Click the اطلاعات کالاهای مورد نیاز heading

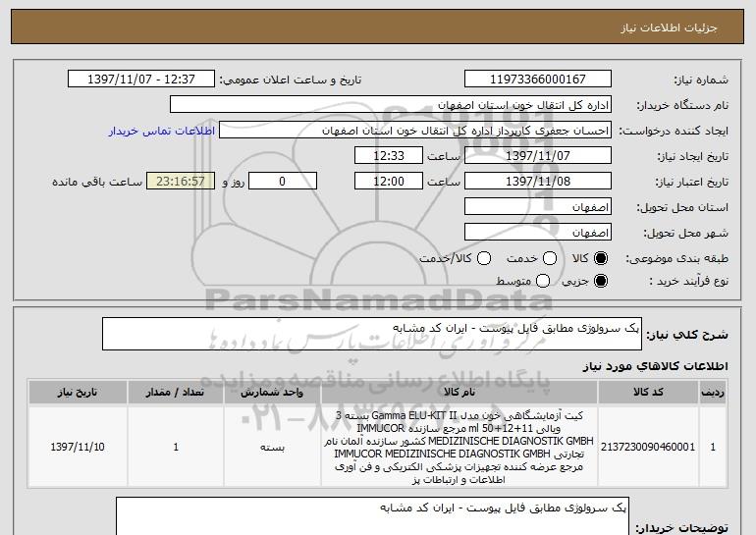[x=655, y=366]
